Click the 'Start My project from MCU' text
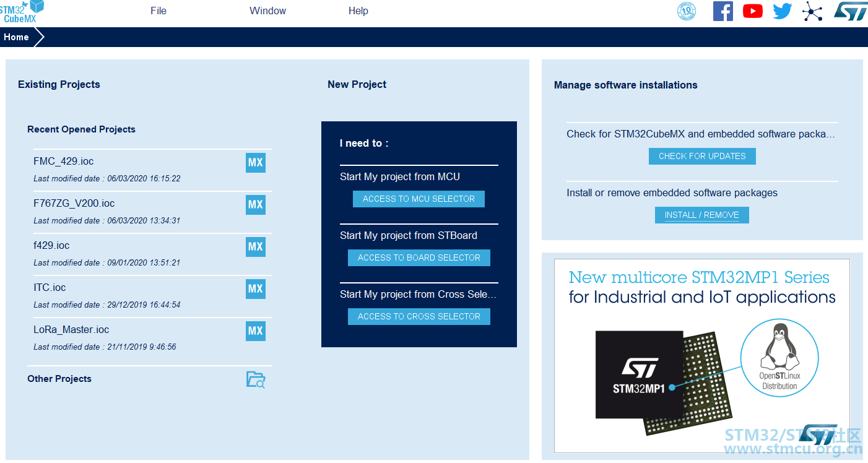This screenshot has height=463, width=868. pos(400,176)
